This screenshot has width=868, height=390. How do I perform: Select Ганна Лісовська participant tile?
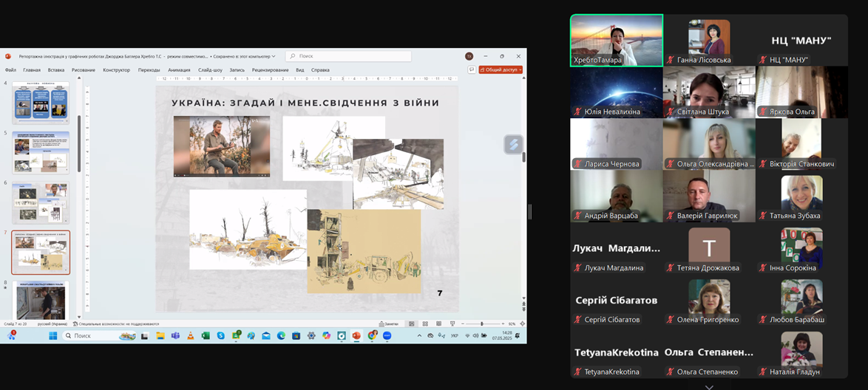[x=709, y=41]
